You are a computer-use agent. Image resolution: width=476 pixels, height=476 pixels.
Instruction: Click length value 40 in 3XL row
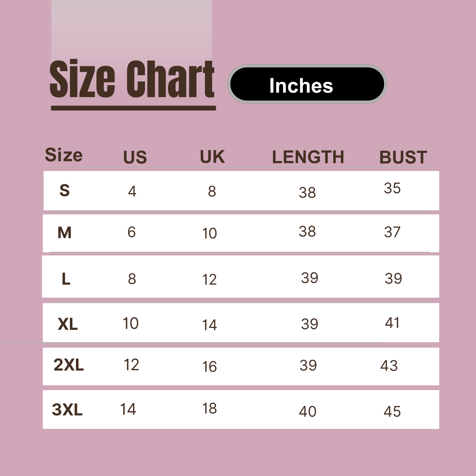(307, 412)
